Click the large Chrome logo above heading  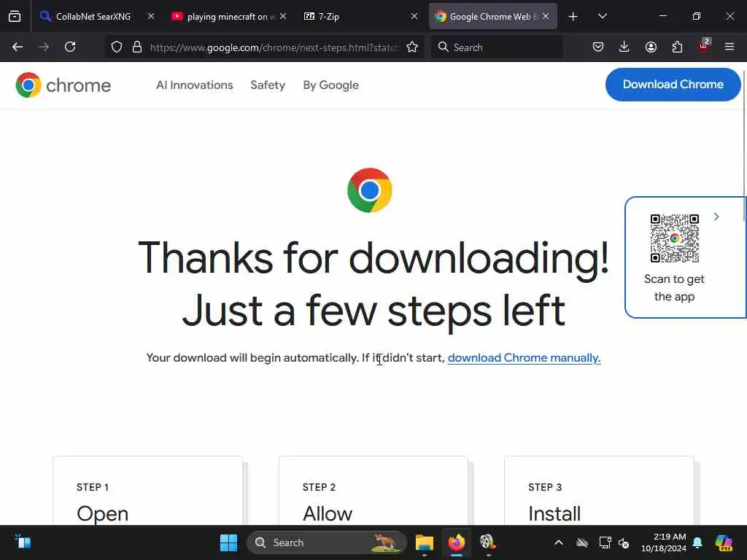(370, 190)
